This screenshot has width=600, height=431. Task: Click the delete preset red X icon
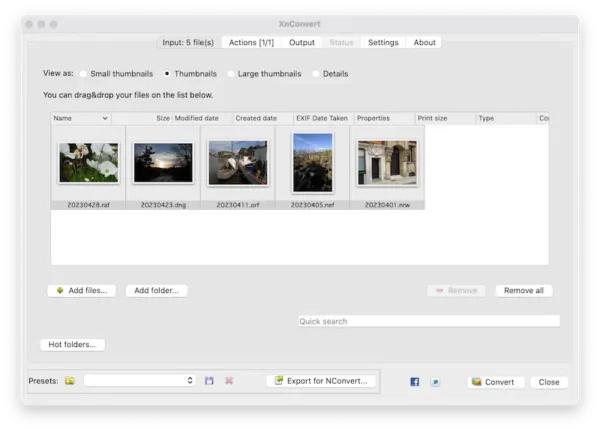pyautogui.click(x=229, y=380)
